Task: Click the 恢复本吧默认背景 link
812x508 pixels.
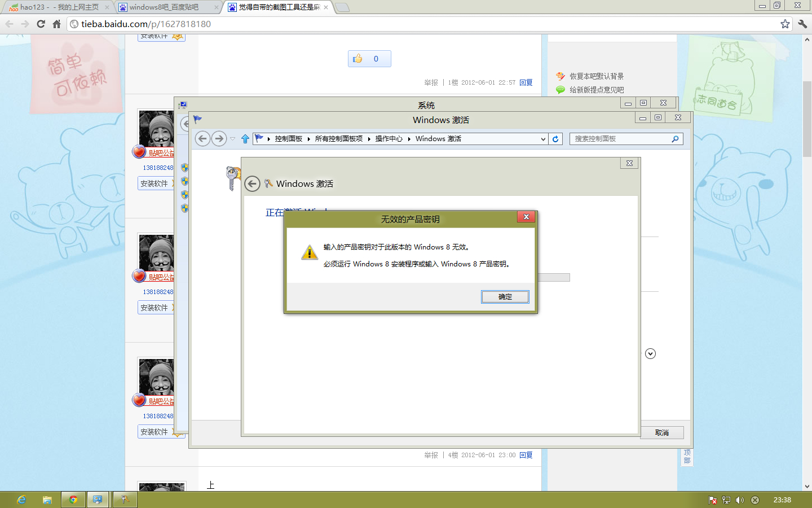Action: 597,76
